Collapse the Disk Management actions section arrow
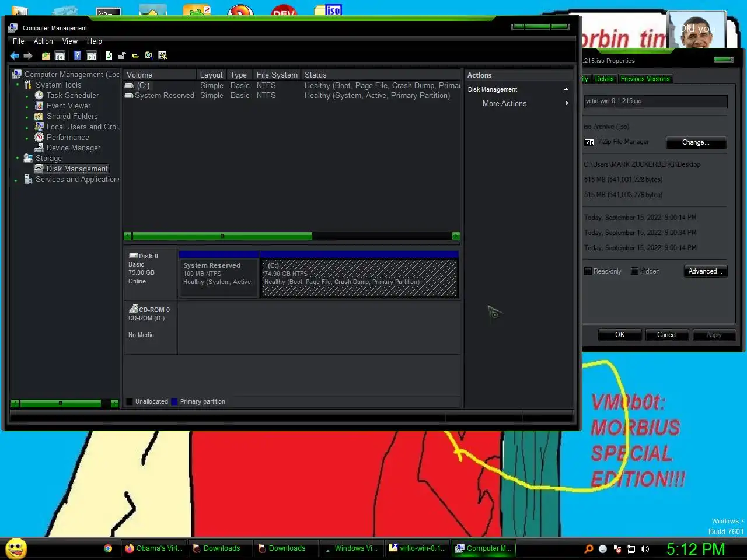Viewport: 747px width, 560px height. [566, 89]
